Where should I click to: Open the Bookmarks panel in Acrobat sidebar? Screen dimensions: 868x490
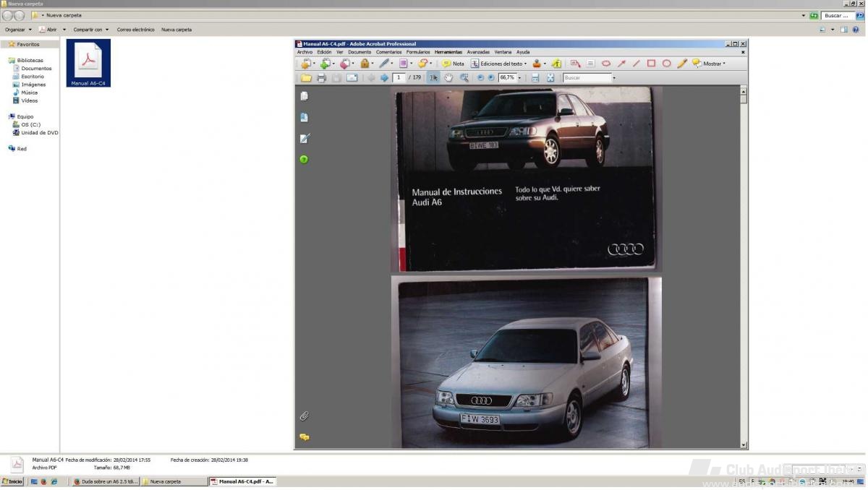[x=304, y=117]
